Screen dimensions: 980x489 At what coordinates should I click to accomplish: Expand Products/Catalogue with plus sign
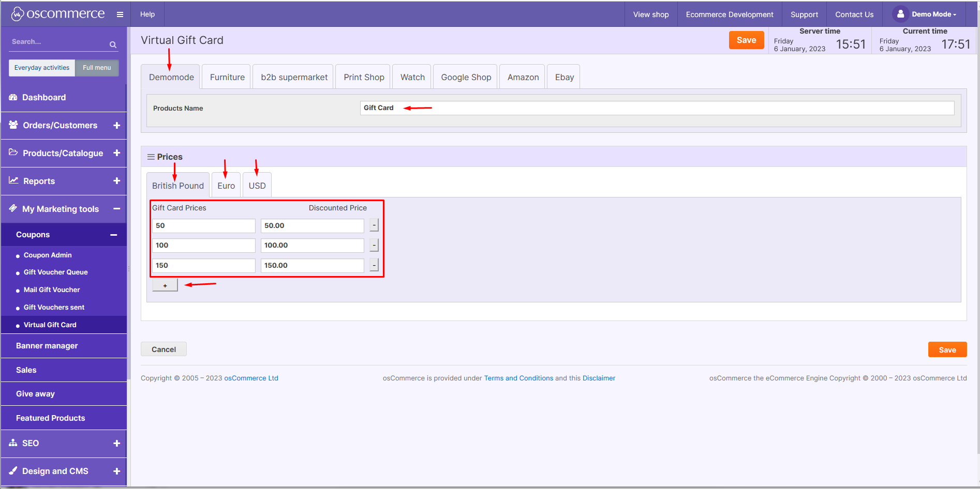(x=117, y=153)
